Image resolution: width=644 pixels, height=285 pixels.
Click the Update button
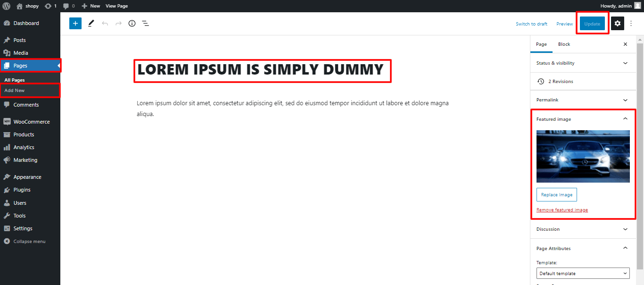[592, 24]
